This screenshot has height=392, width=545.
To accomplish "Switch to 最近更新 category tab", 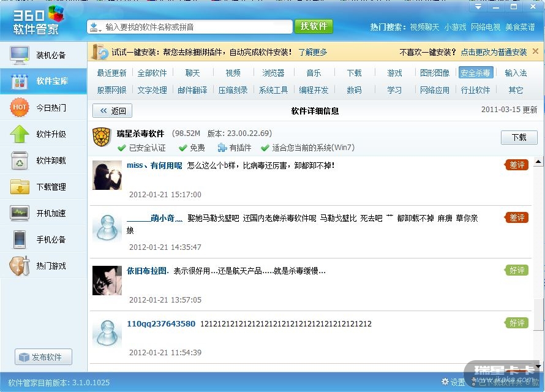I will 111,73.
